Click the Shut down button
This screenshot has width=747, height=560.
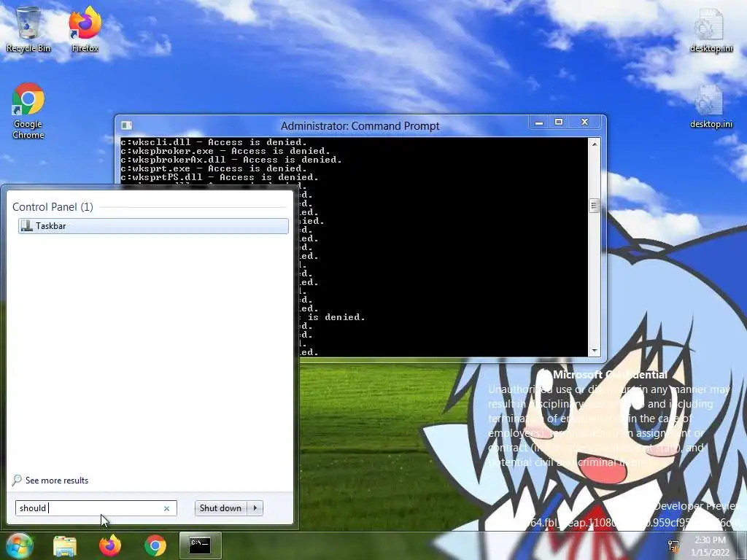point(221,508)
